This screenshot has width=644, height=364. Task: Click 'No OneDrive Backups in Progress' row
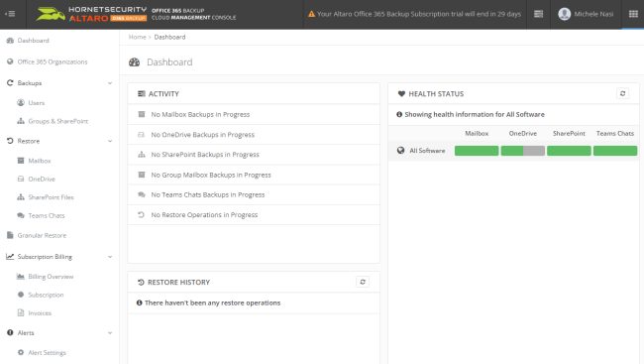pyautogui.click(x=254, y=135)
